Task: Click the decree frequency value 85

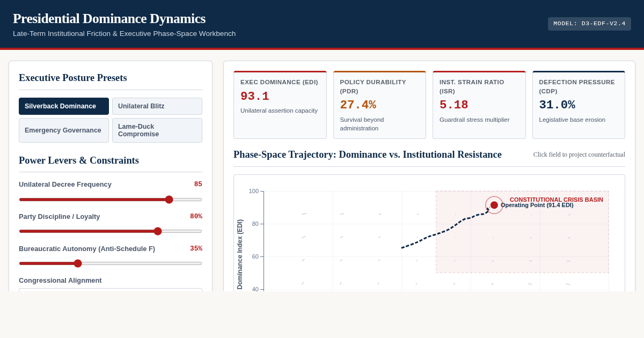Action: tap(198, 184)
